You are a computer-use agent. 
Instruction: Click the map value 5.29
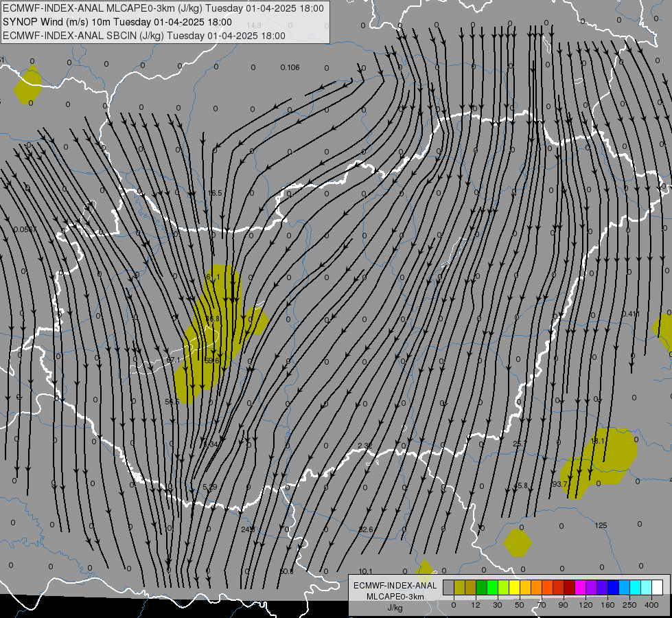[209, 488]
